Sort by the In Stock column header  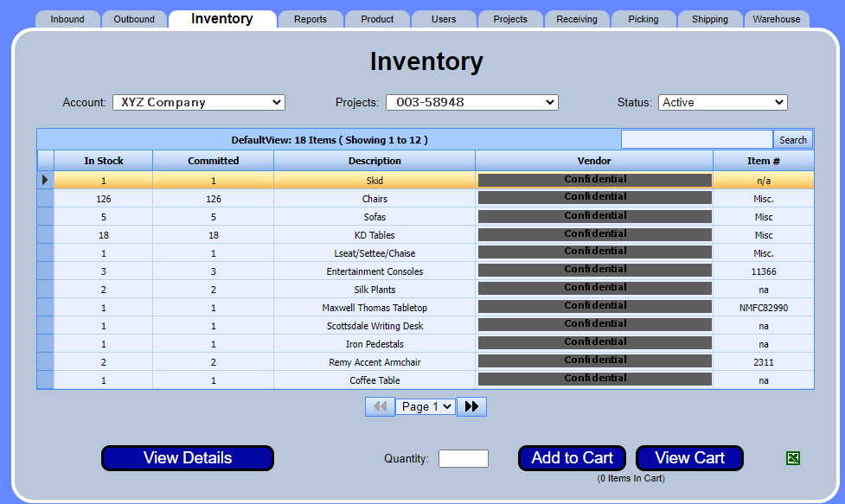pos(104,161)
